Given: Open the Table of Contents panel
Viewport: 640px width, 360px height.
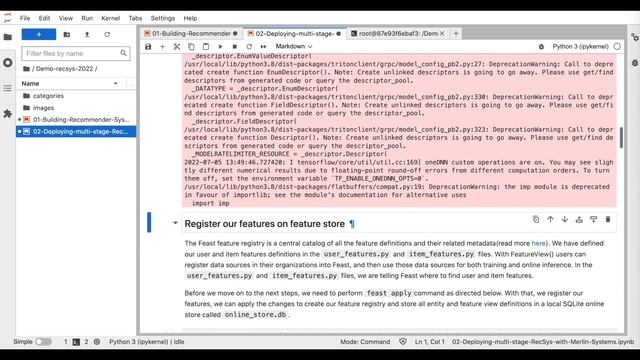Looking at the screenshot, I should [8, 88].
